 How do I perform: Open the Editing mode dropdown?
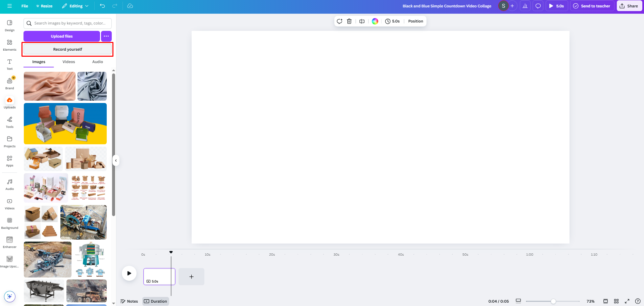(75, 6)
